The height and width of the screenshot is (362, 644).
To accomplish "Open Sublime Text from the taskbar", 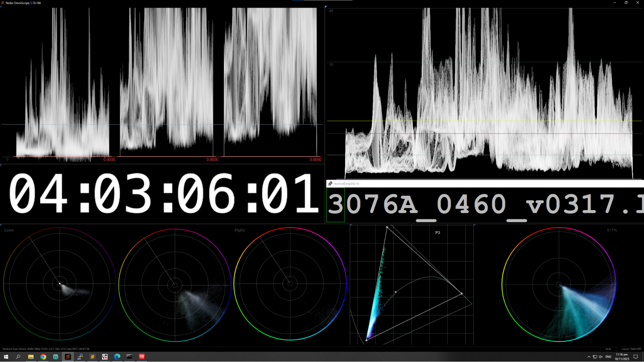I will coord(92,357).
